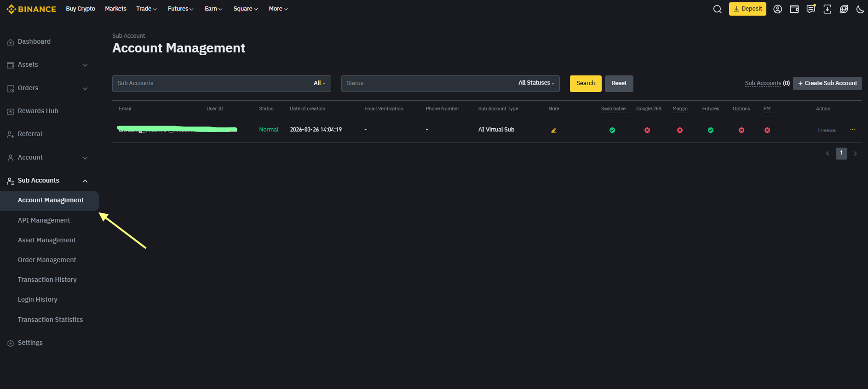Open the All Statuses dropdown
The height and width of the screenshot is (389, 868).
click(536, 83)
